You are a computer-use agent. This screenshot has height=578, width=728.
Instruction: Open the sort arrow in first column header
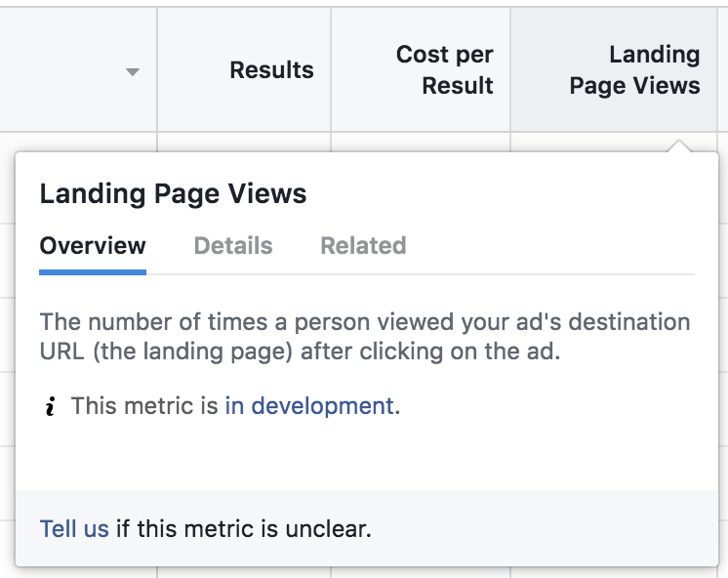[133, 71]
